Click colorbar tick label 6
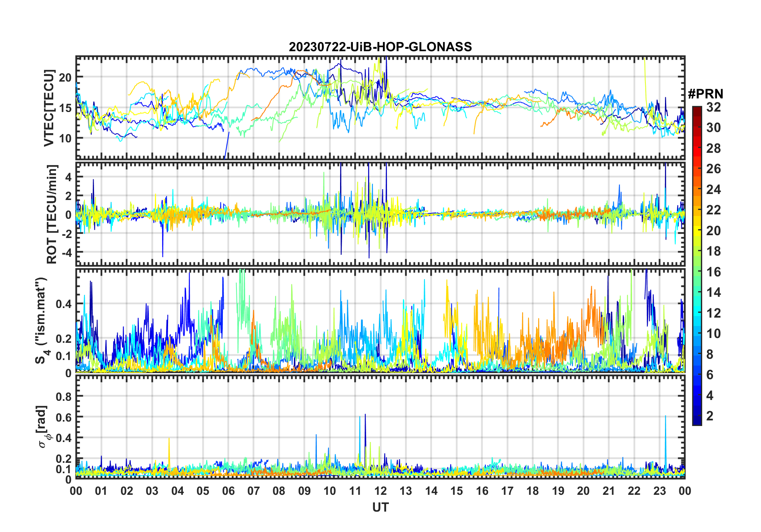 [710, 375]
